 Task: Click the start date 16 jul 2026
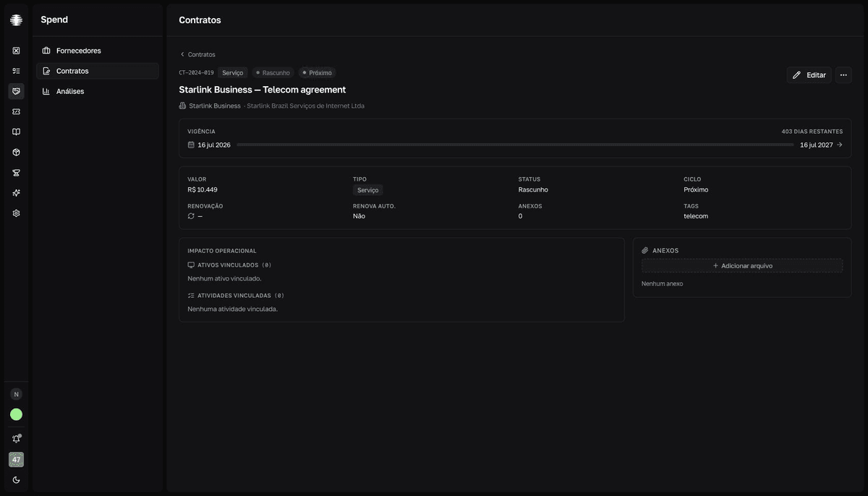pyautogui.click(x=214, y=145)
